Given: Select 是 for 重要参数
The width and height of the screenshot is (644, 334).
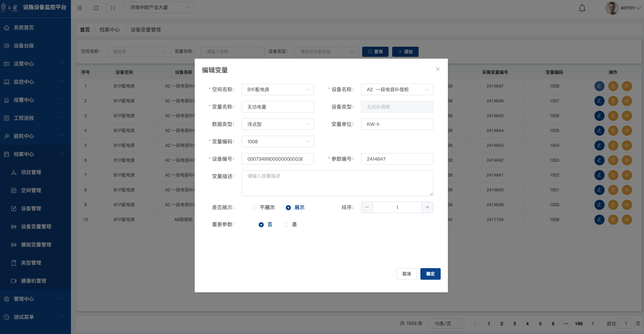Looking at the screenshot, I should [x=286, y=225].
